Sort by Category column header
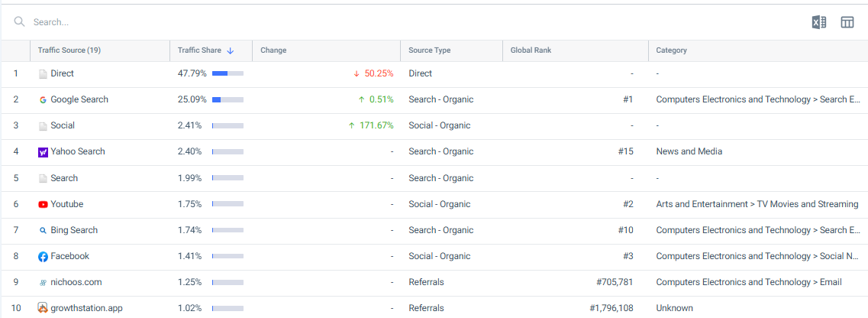The image size is (868, 318). click(672, 50)
